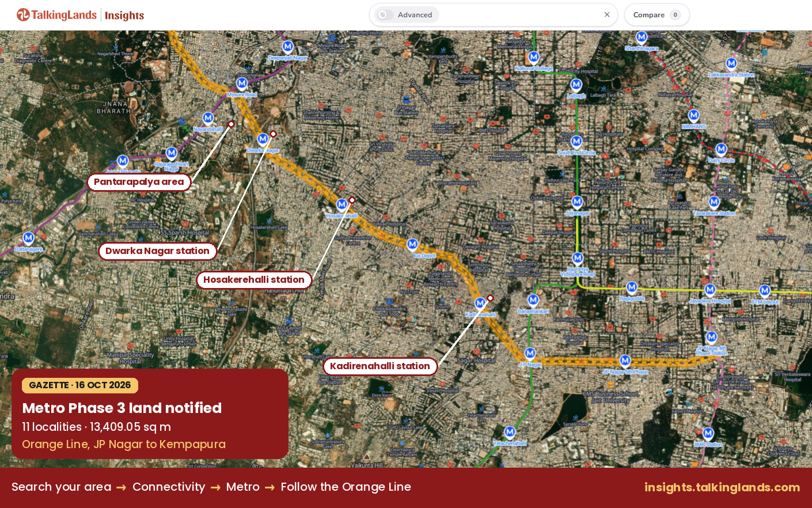Open the insights.talkinglands.com link
This screenshot has height=508, width=812.
pos(722,487)
